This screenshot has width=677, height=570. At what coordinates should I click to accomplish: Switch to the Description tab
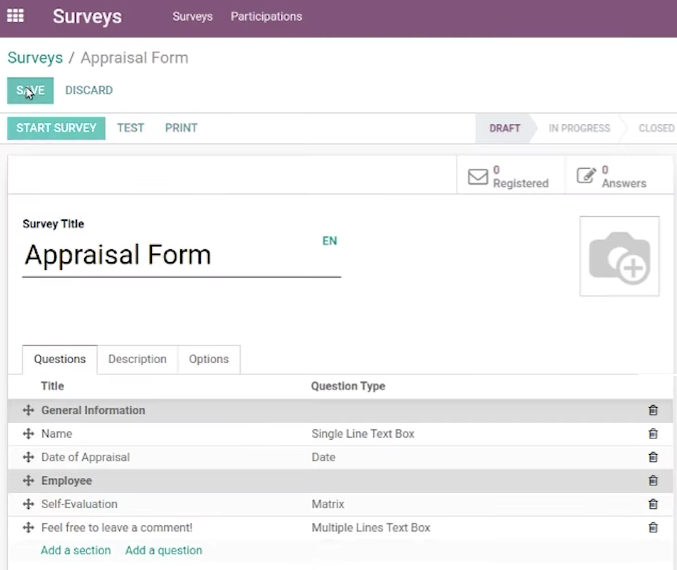pyautogui.click(x=137, y=359)
